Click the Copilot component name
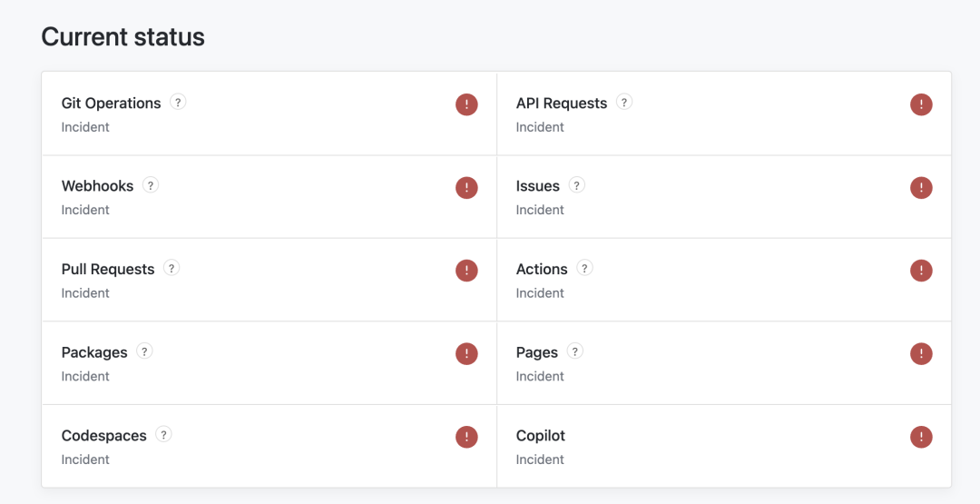The image size is (980, 504). coord(541,436)
